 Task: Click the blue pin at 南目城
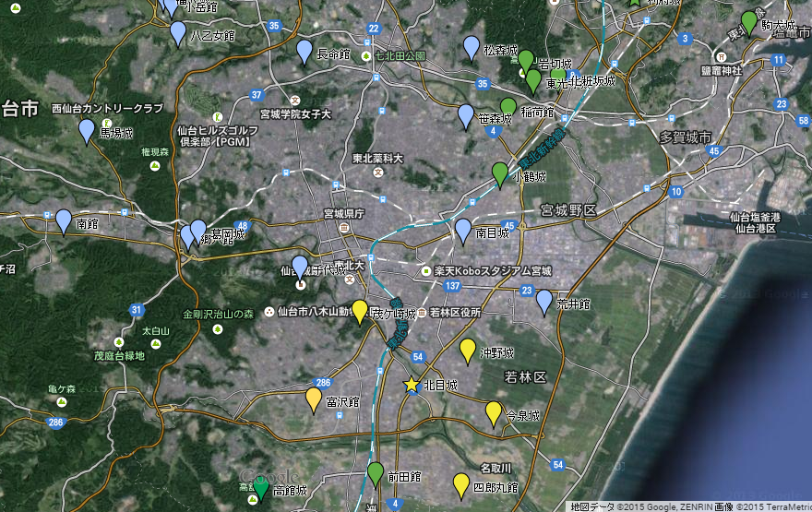click(x=463, y=231)
